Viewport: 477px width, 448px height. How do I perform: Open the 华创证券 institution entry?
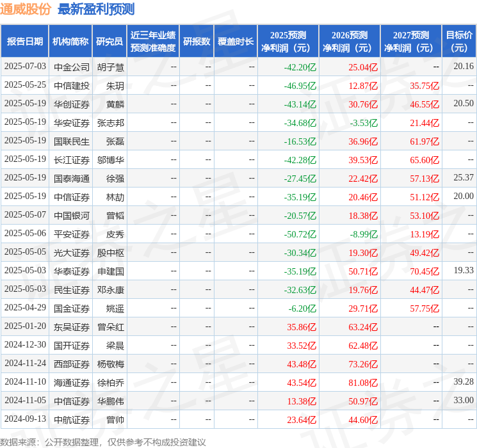(72, 104)
